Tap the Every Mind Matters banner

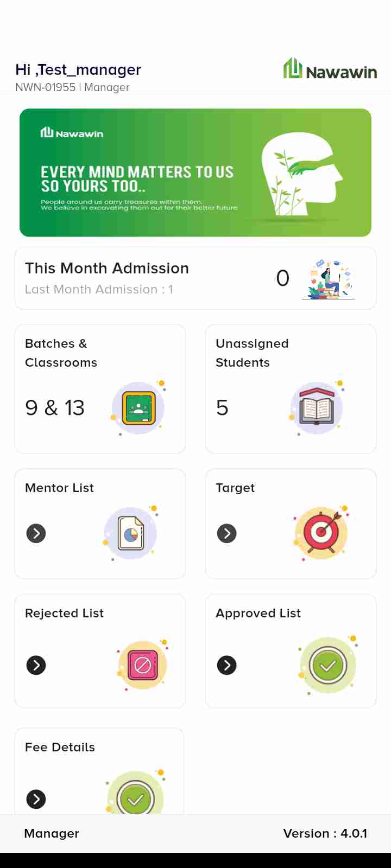pos(195,173)
